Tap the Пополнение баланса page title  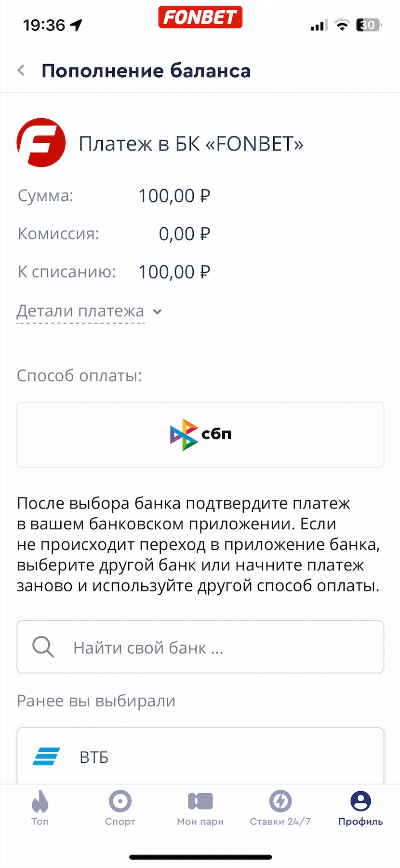(x=146, y=71)
